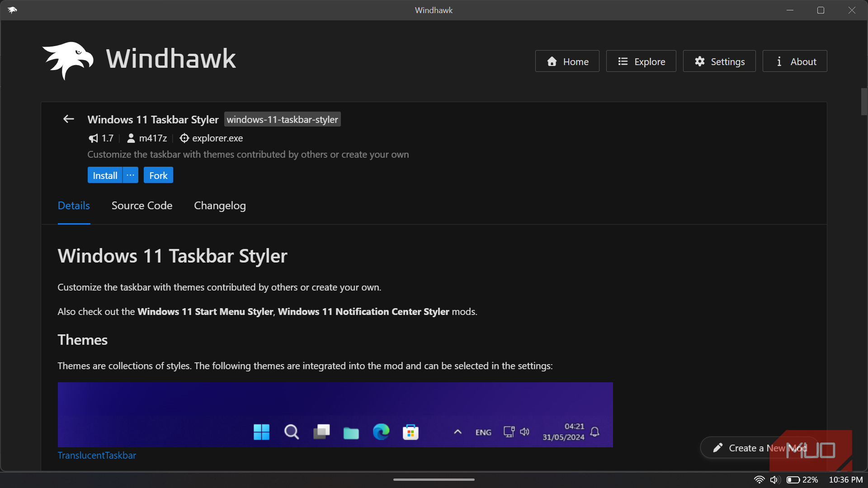The width and height of the screenshot is (868, 488).
Task: Click the Themes section heading
Action: tap(83, 340)
